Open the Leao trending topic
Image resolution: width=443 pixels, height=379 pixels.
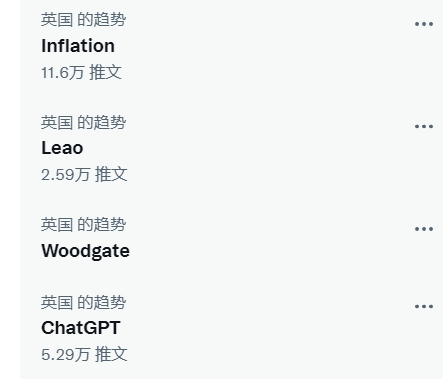(62, 148)
